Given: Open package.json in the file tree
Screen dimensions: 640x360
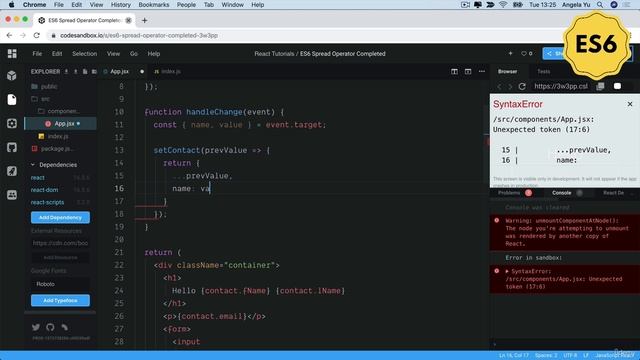Looking at the screenshot, I should [x=52, y=149].
